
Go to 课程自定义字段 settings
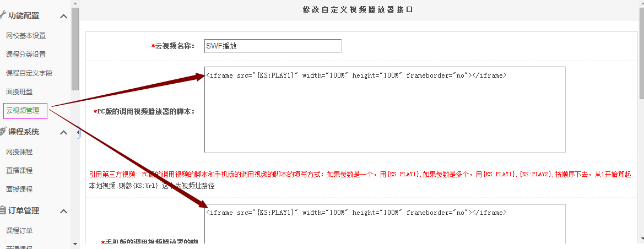coord(29,73)
